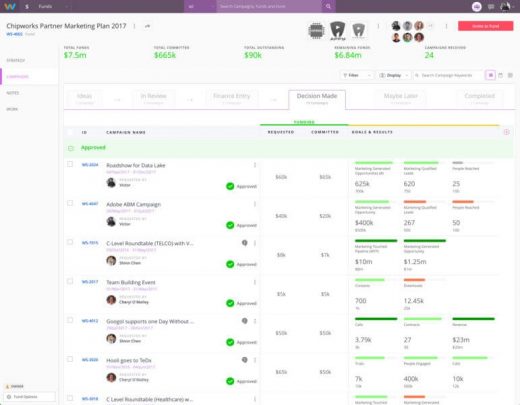Open the Team Building Event campaign
Screen dimensions: 520x405
click(x=131, y=282)
